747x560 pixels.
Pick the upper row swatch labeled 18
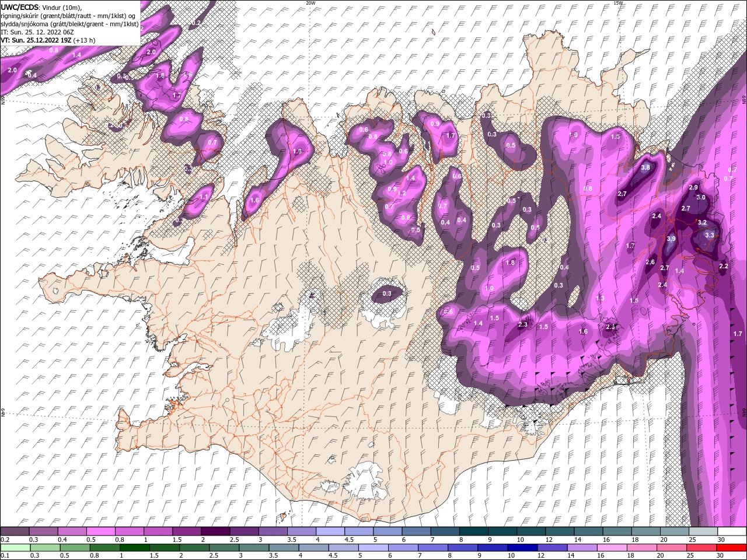pos(646,531)
